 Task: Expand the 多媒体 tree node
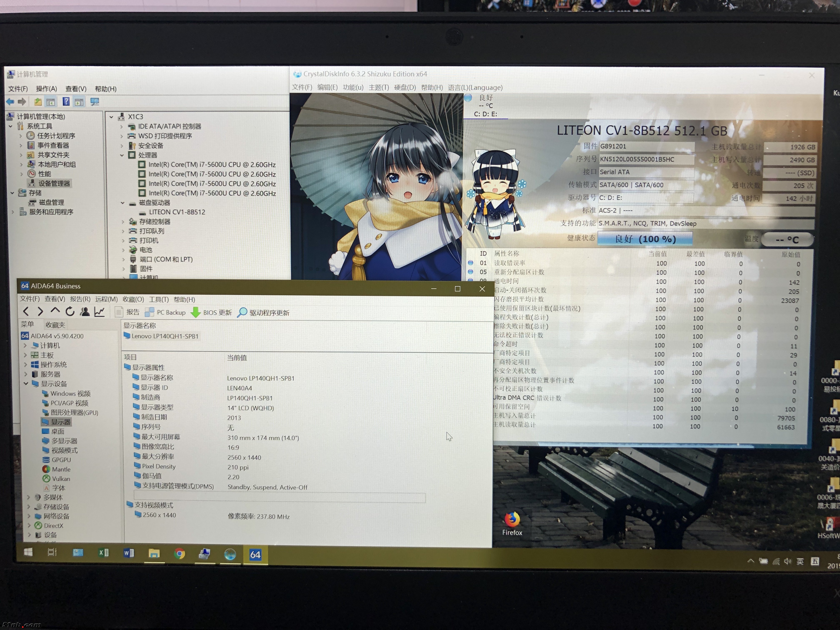coord(29,497)
